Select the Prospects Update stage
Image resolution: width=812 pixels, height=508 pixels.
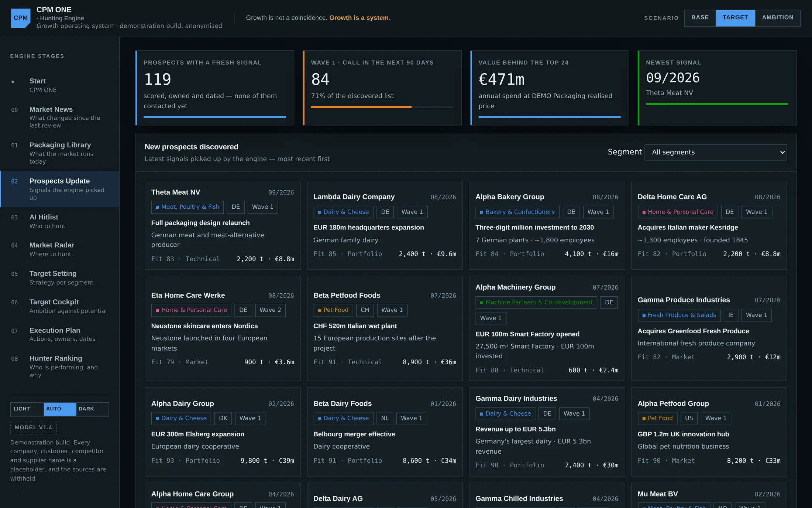pos(60,189)
